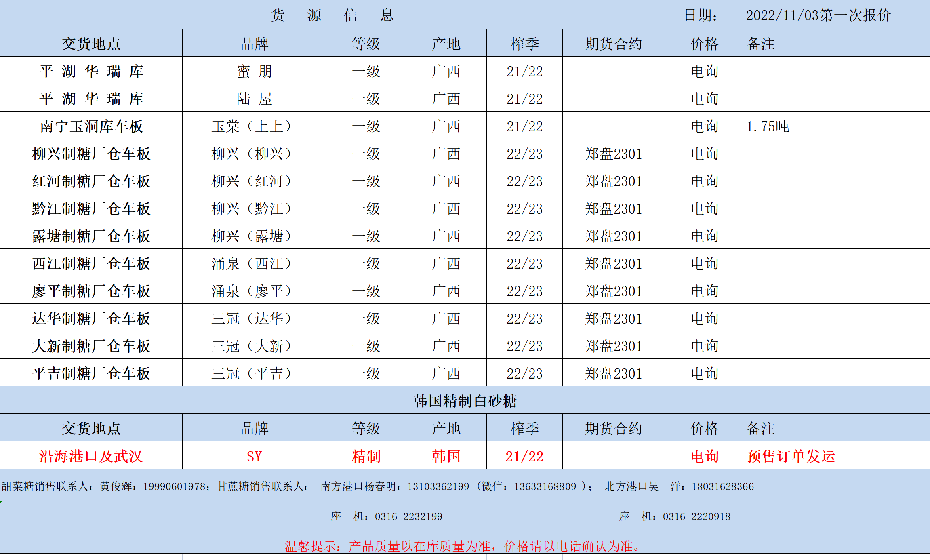Click the date cell 2022/11/03第一次报价

(818, 15)
